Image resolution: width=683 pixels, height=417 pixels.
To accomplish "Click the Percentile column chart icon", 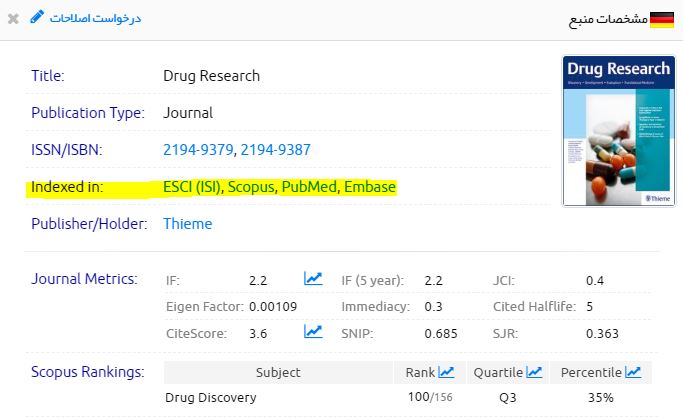I will click(633, 372).
